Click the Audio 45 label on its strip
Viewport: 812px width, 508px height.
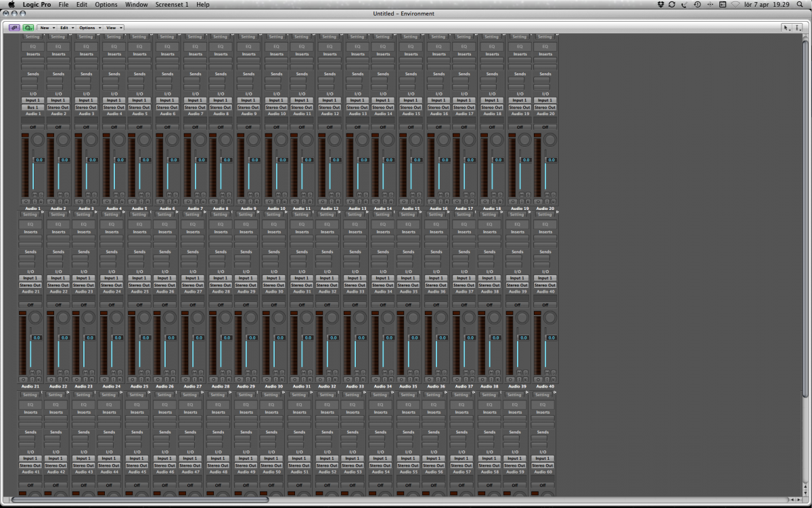click(137, 471)
